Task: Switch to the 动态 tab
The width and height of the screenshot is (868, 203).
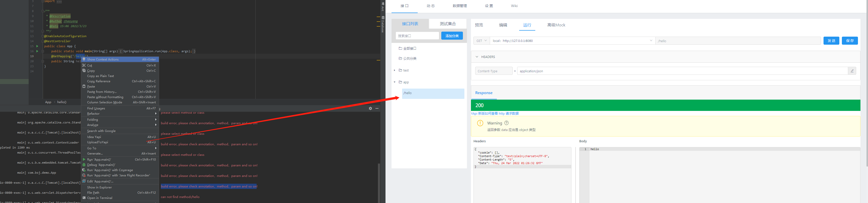Action: click(x=430, y=6)
